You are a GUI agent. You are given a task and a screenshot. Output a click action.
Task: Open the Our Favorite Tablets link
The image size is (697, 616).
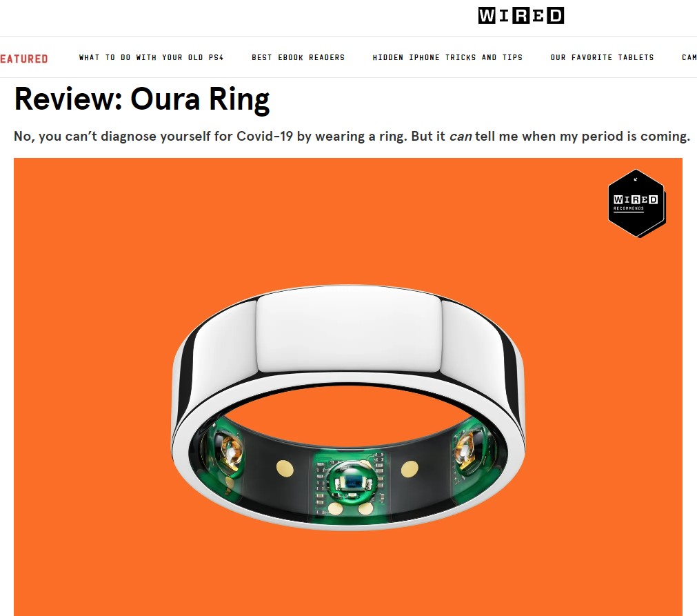pyautogui.click(x=603, y=57)
